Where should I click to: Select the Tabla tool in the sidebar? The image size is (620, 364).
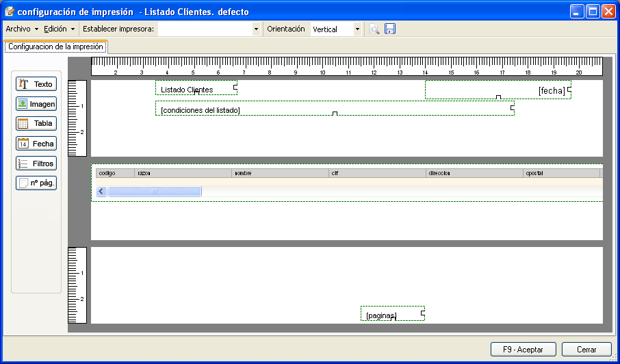pyautogui.click(x=36, y=124)
